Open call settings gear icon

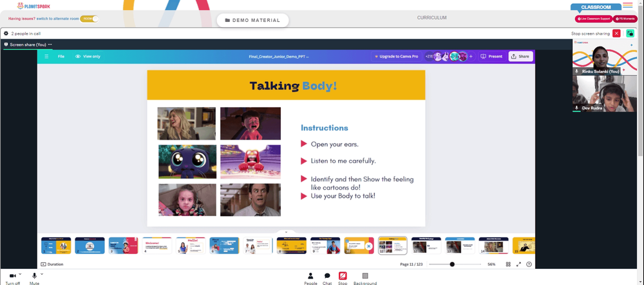(6, 34)
